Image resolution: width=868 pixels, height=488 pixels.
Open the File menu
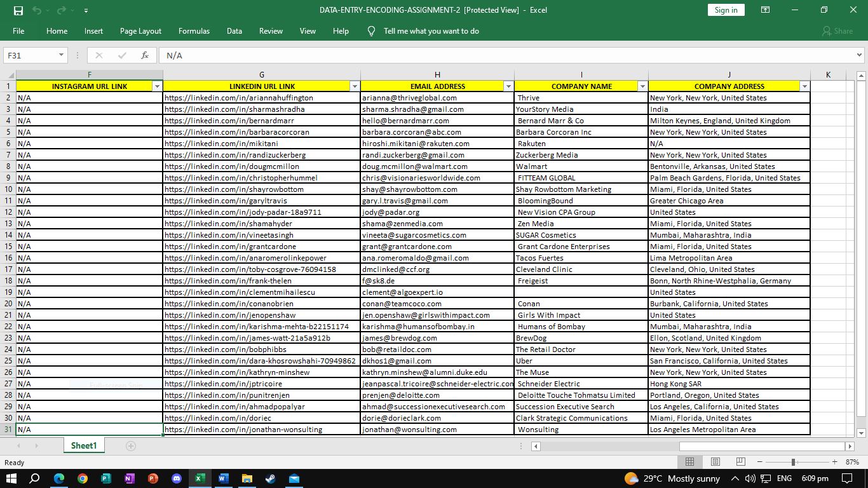[18, 31]
